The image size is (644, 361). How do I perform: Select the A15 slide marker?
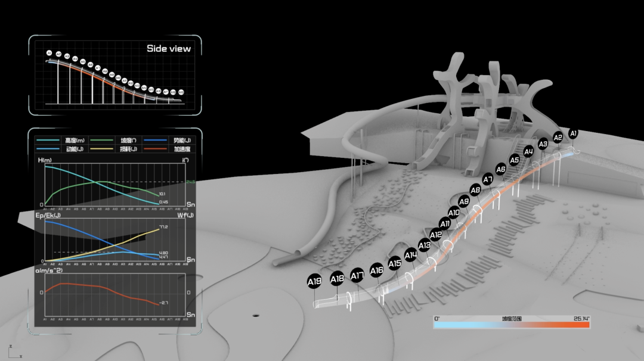coord(394,264)
